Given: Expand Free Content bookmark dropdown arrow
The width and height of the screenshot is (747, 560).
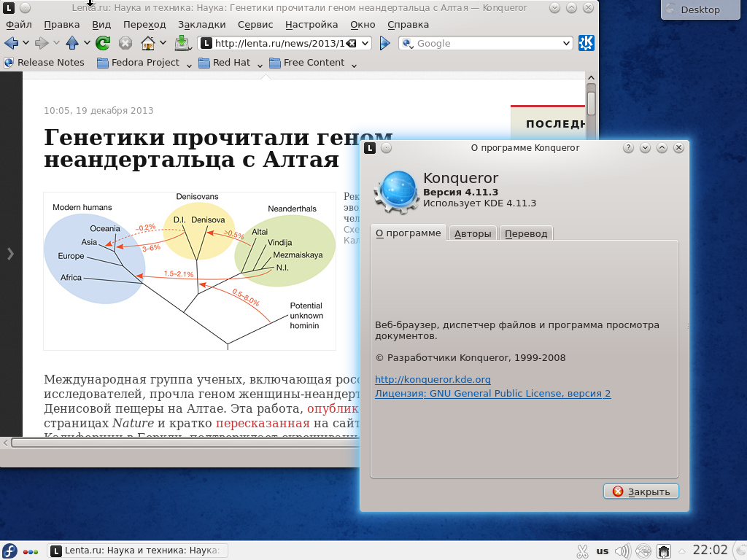Looking at the screenshot, I should pyautogui.click(x=354, y=65).
